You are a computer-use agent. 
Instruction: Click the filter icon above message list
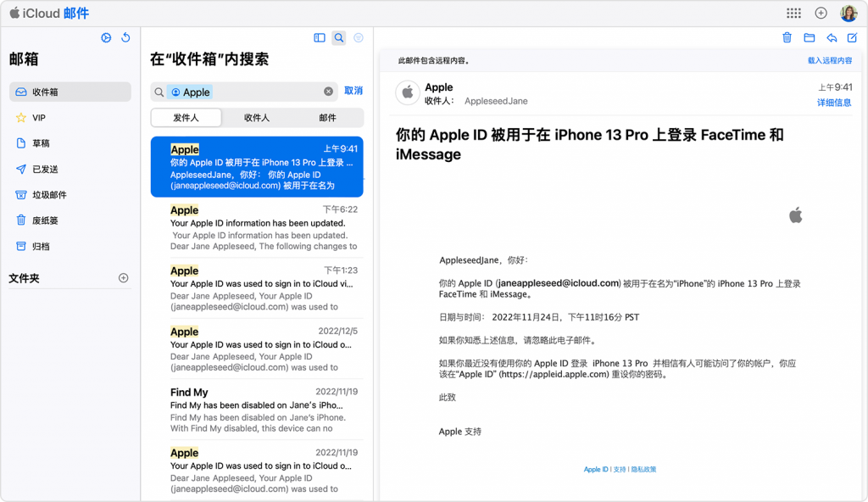pos(359,37)
